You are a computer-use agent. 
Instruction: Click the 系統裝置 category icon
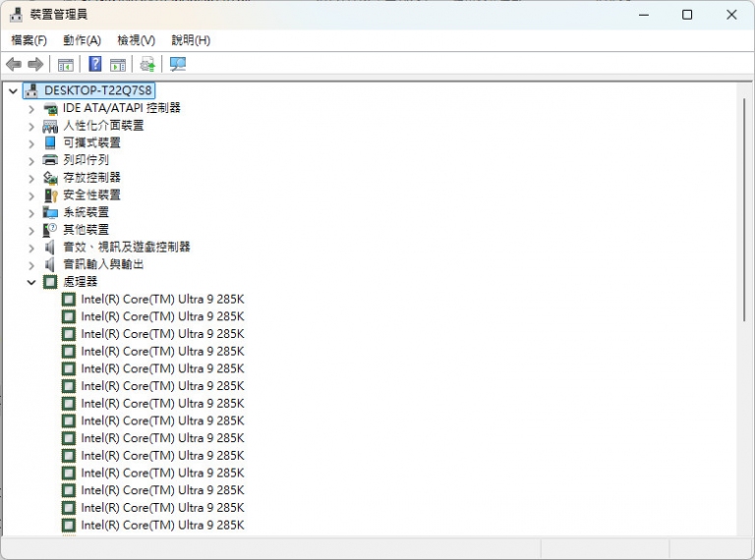point(50,212)
